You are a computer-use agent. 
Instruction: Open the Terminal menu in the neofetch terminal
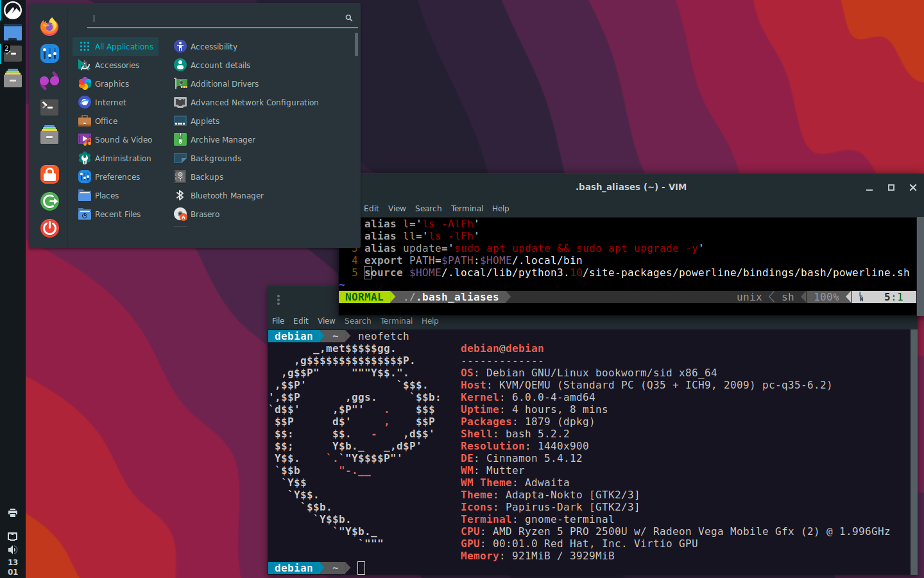coord(397,321)
